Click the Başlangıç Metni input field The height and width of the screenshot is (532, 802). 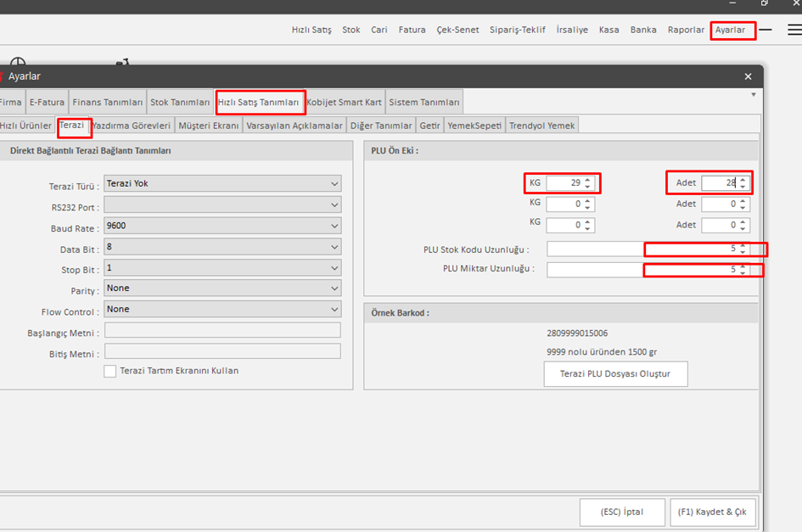coord(222,330)
